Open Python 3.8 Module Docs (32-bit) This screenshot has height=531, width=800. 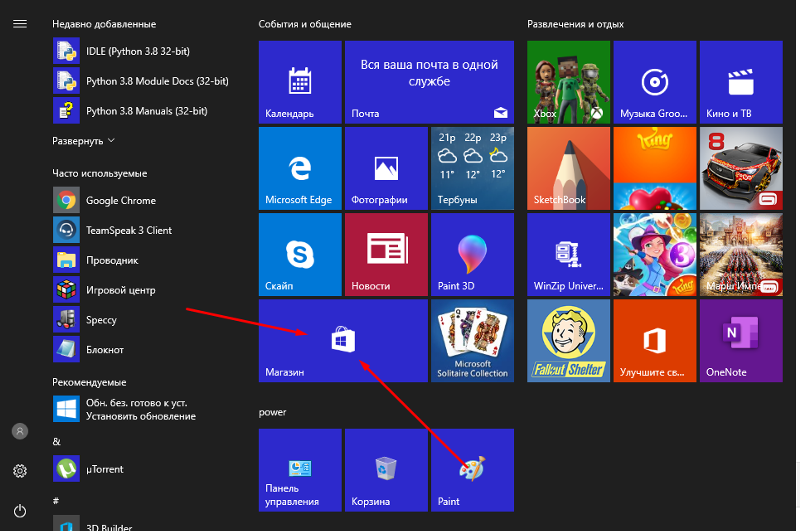pyautogui.click(x=141, y=81)
